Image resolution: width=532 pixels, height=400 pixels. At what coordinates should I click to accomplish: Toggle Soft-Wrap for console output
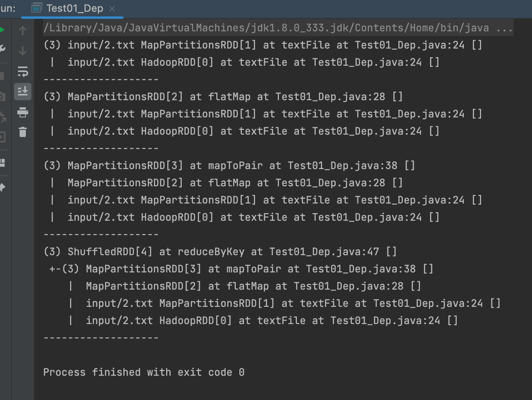pyautogui.click(x=23, y=72)
